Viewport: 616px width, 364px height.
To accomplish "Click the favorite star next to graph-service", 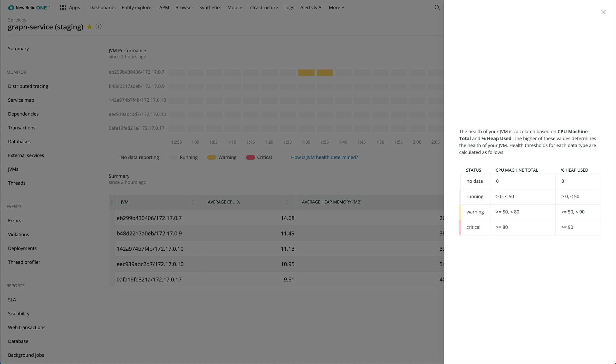I will click(x=89, y=27).
